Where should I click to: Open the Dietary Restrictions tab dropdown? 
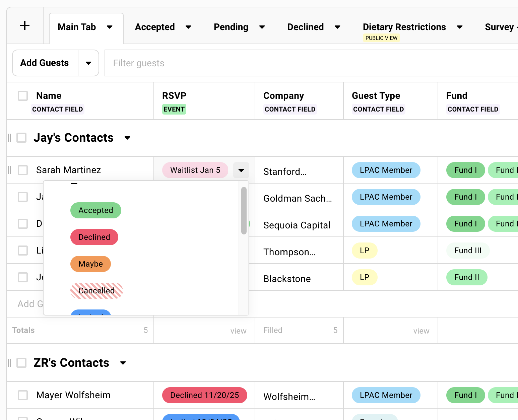click(459, 27)
